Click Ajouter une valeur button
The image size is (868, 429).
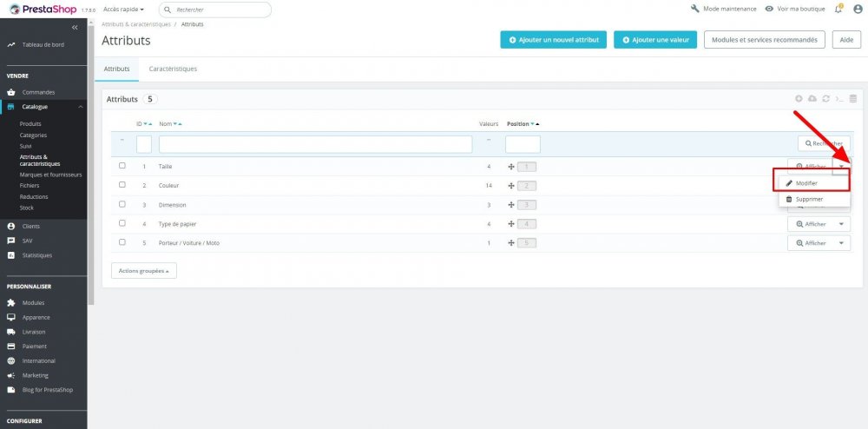(x=655, y=40)
